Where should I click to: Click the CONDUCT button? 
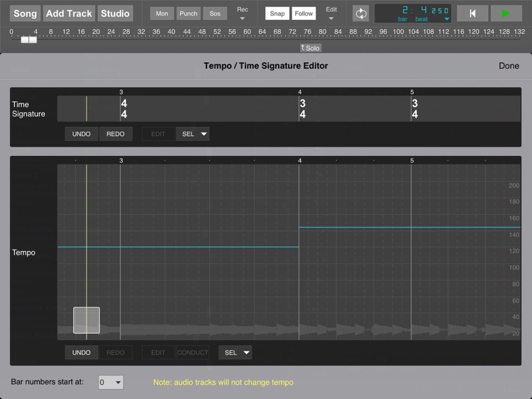192,352
